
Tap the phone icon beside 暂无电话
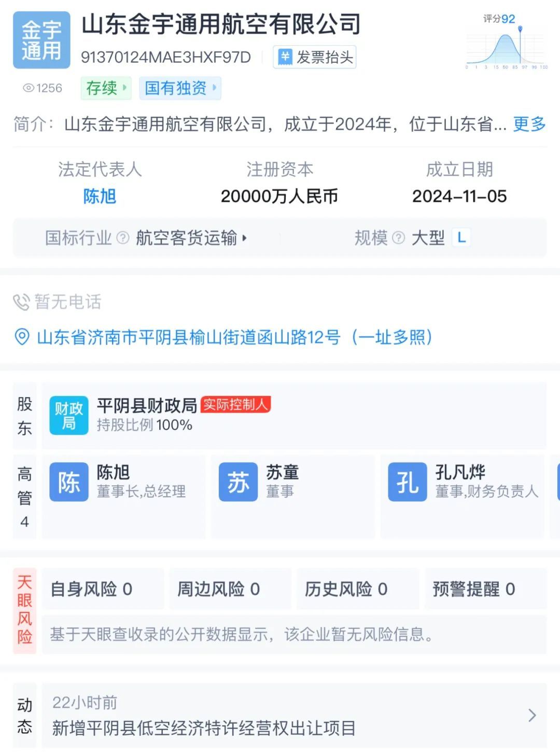pyautogui.click(x=21, y=302)
